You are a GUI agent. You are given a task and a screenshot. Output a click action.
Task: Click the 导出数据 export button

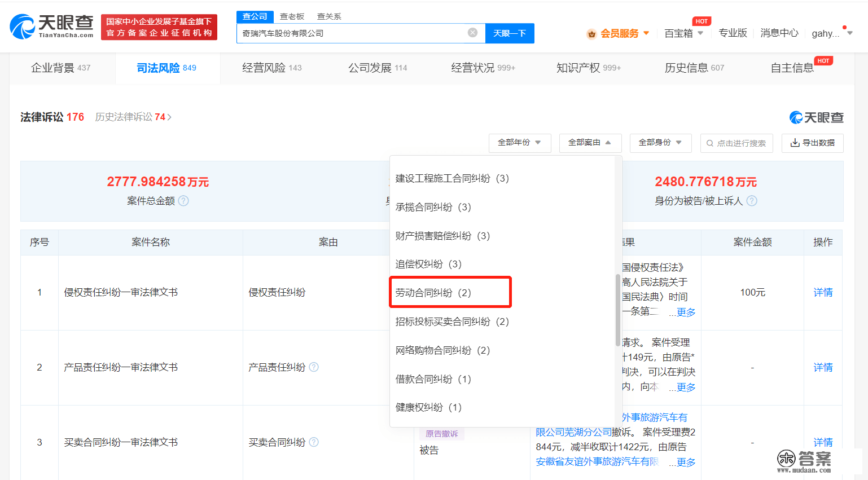coord(813,143)
